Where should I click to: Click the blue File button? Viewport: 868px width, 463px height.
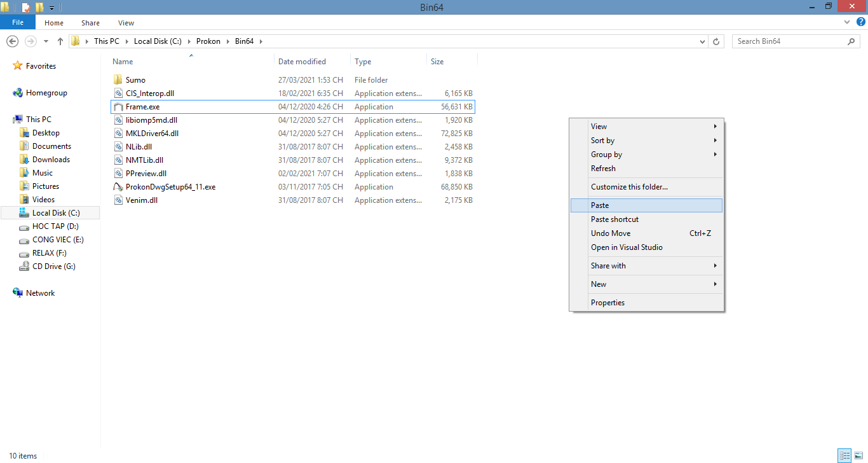point(18,22)
